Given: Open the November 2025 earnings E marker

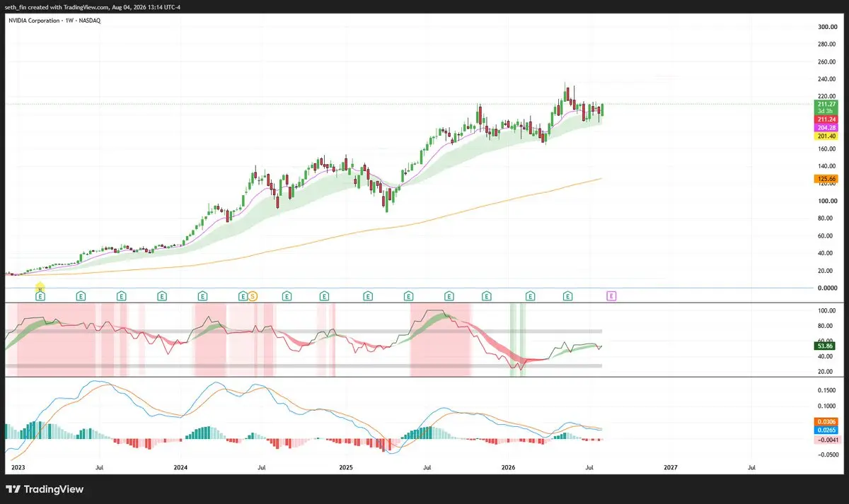Looking at the screenshot, I should click(487, 296).
